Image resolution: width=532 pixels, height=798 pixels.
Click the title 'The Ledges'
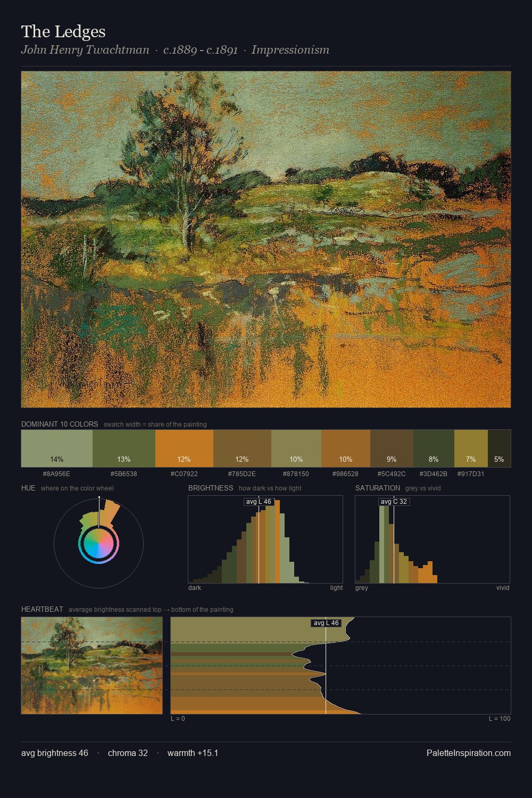click(63, 32)
